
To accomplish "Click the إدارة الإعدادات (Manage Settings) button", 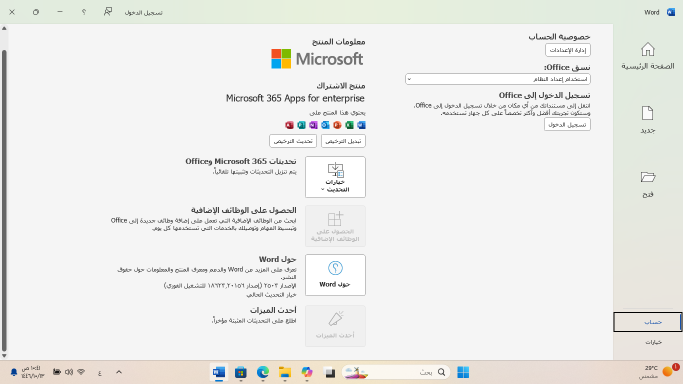I will [568, 50].
